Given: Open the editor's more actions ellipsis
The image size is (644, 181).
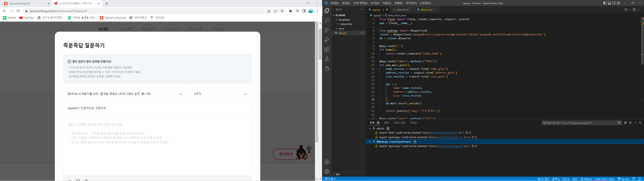Looking at the screenshot, I should (639, 10).
